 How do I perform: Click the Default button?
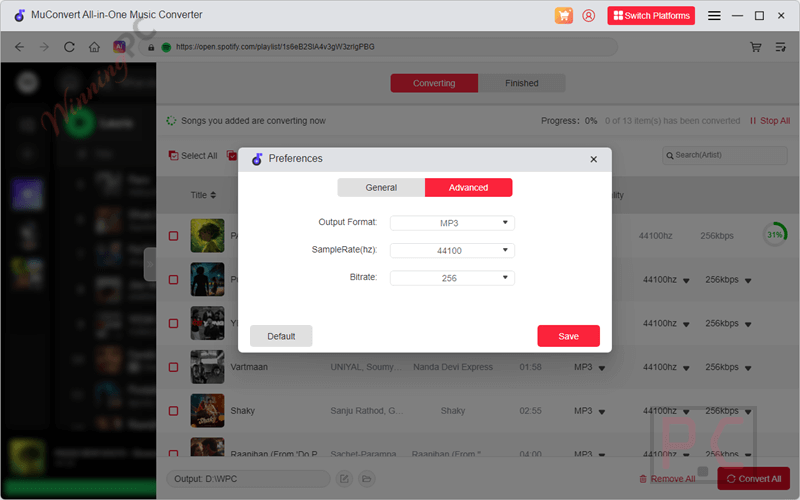(281, 336)
